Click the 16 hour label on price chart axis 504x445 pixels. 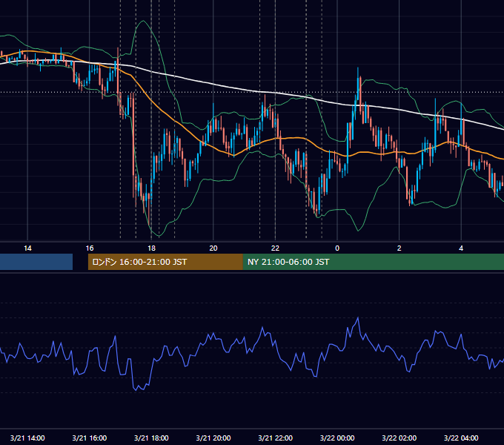(x=90, y=248)
